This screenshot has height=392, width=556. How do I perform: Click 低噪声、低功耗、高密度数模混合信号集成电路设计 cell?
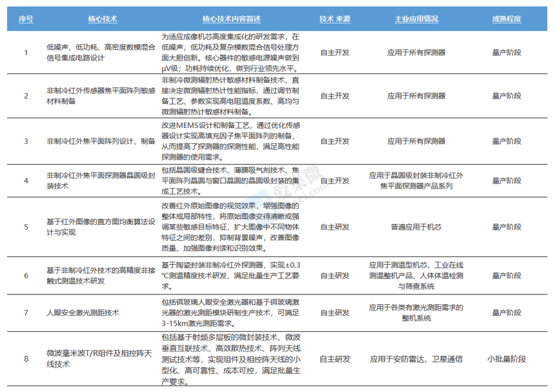click(101, 52)
